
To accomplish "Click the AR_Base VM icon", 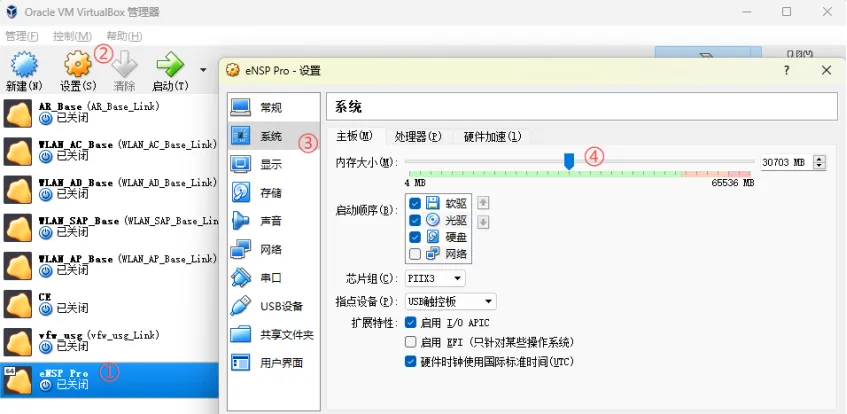I will point(18,113).
